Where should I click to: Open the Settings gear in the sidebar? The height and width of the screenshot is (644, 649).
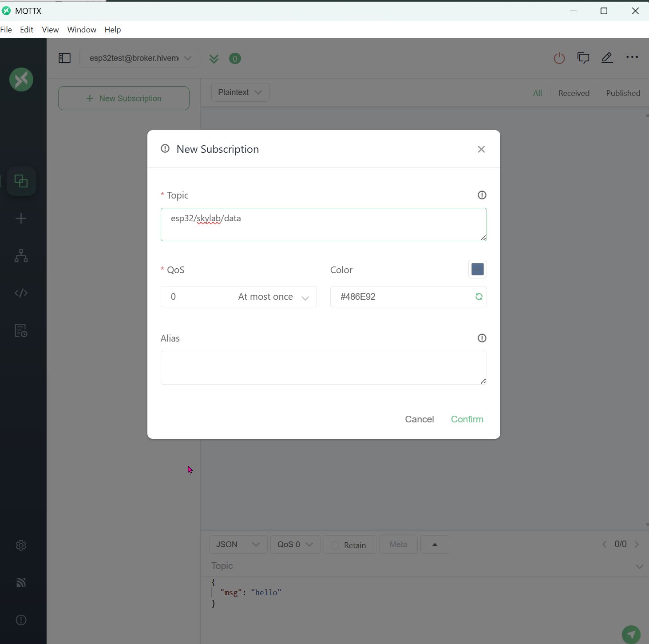(21, 545)
